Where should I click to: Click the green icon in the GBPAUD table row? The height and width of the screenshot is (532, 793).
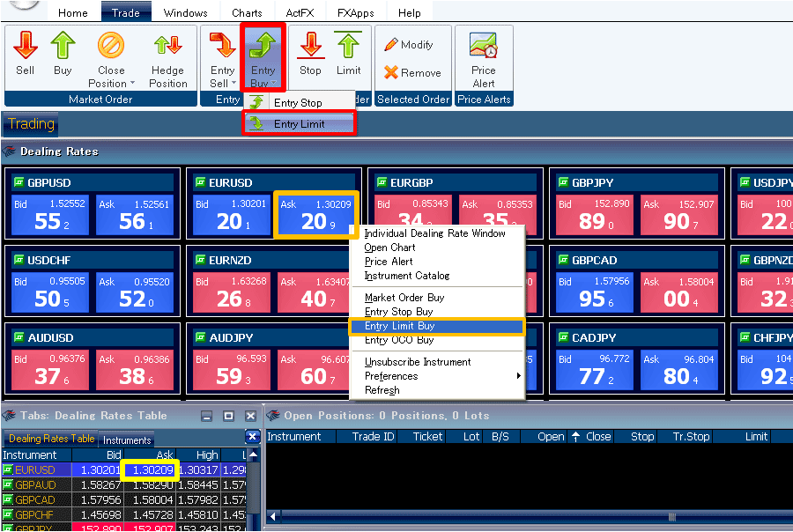coord(8,485)
